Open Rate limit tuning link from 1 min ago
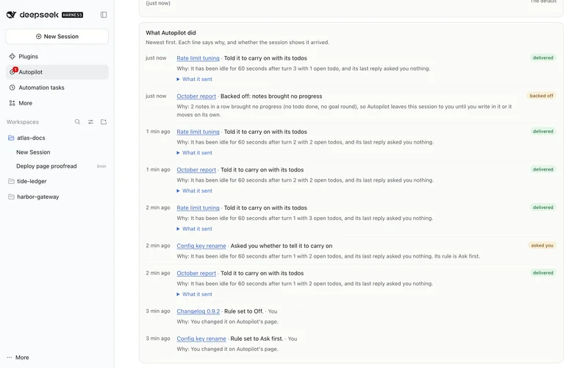This screenshot has width=588, height=368. tap(198, 132)
